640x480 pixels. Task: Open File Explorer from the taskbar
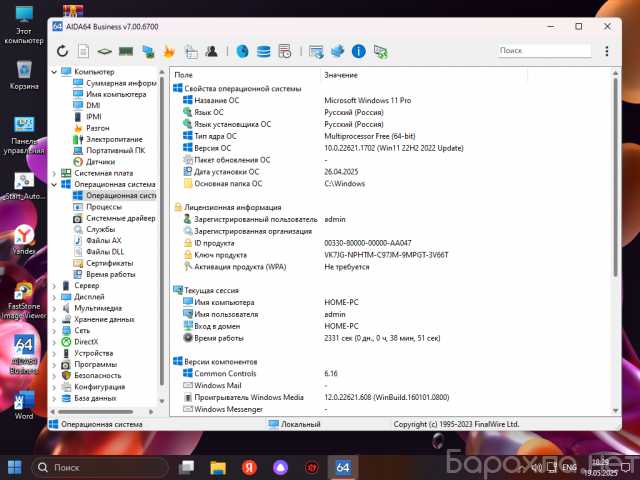tap(218, 467)
